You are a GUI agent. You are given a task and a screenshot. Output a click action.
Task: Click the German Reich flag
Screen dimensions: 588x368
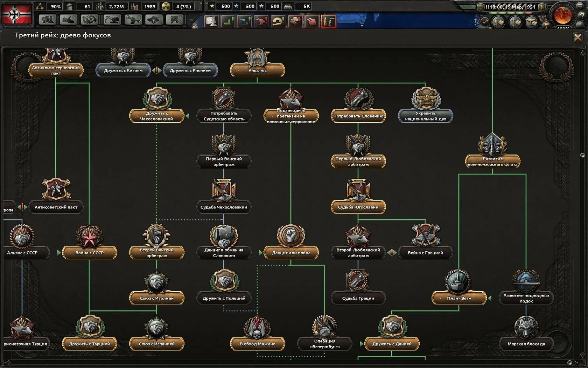pos(16,14)
